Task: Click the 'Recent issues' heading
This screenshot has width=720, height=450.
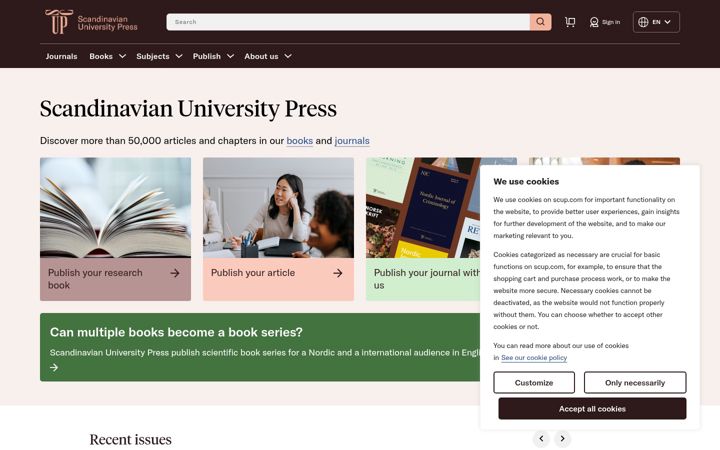Action: point(130,439)
